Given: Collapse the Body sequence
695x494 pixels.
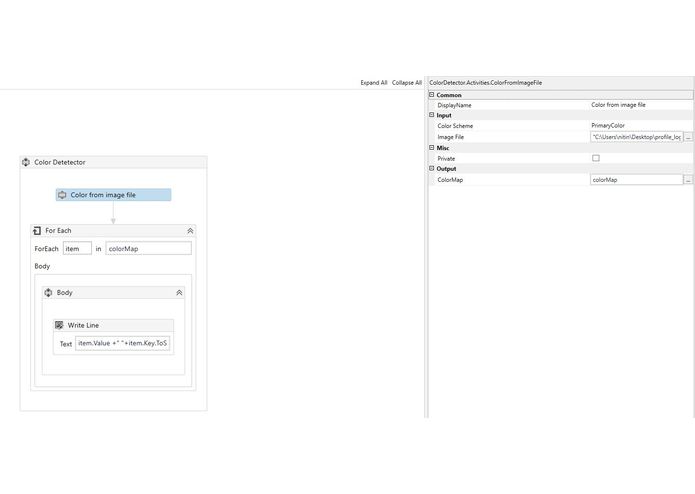Looking at the screenshot, I should [179, 293].
